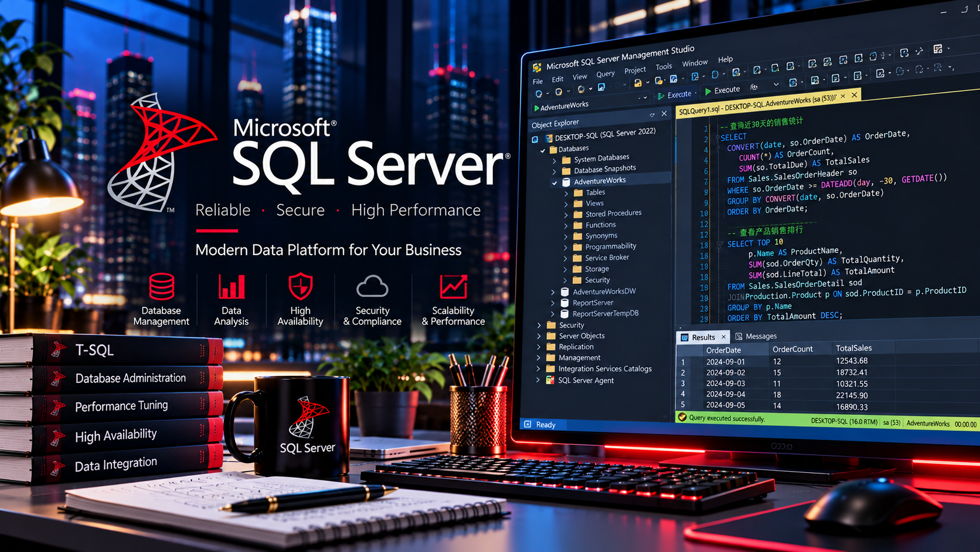The image size is (980, 552).
Task: Select the Synonyms tree item
Action: click(601, 236)
